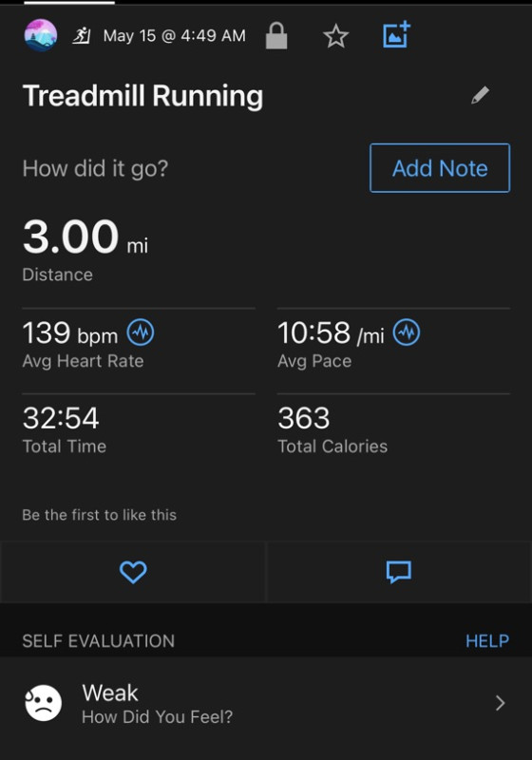Screen dimensions: 532x760
Task: Tap the treadmill running activity type icon
Action: click(82, 36)
